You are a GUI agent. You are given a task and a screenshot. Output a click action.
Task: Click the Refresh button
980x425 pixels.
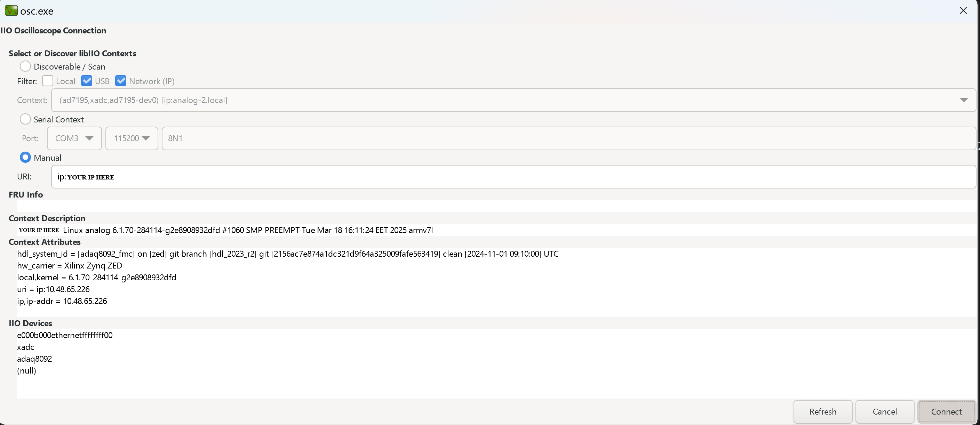pyautogui.click(x=822, y=411)
